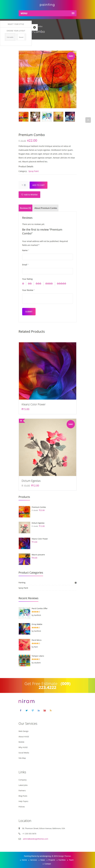Select the three-star rating

tap(39, 283)
